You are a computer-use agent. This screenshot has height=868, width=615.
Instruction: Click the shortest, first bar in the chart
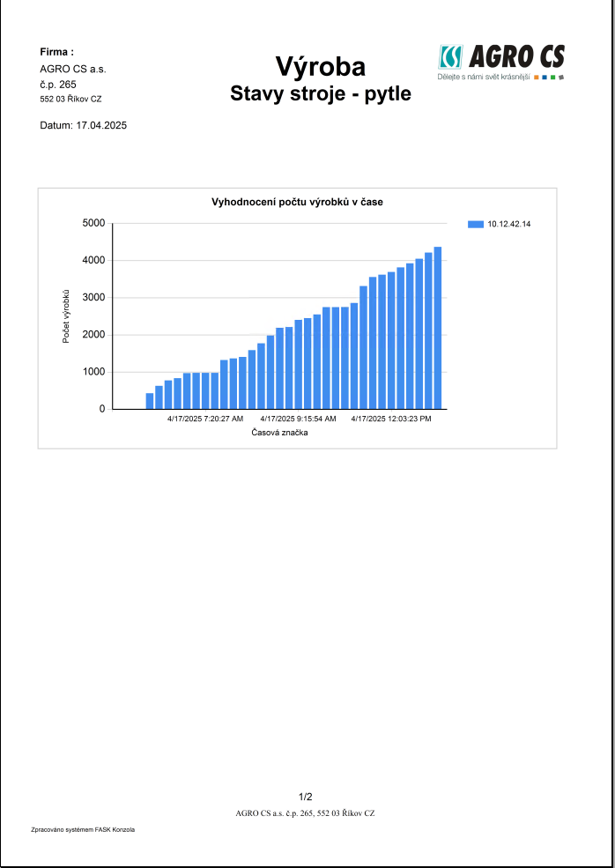(x=150, y=401)
